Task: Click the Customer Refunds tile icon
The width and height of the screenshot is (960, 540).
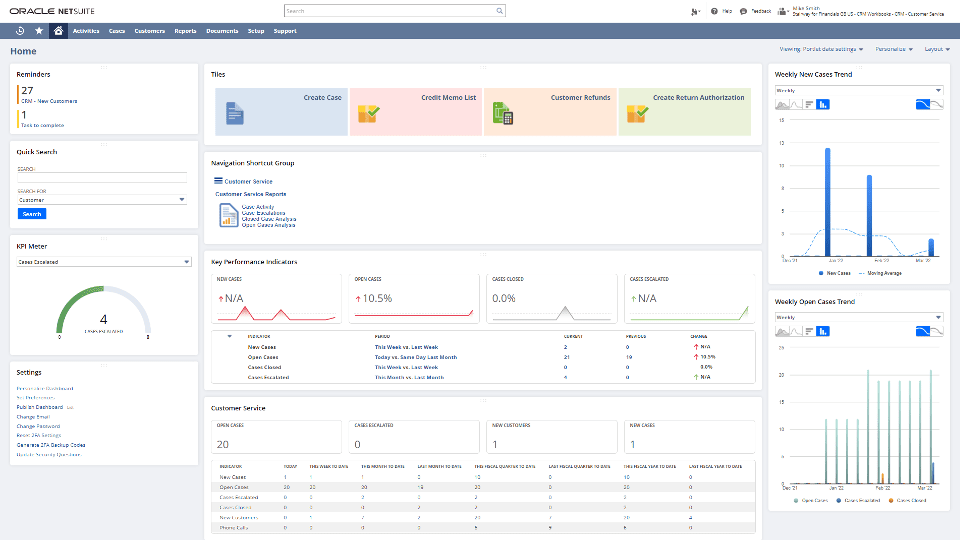Action: point(503,113)
